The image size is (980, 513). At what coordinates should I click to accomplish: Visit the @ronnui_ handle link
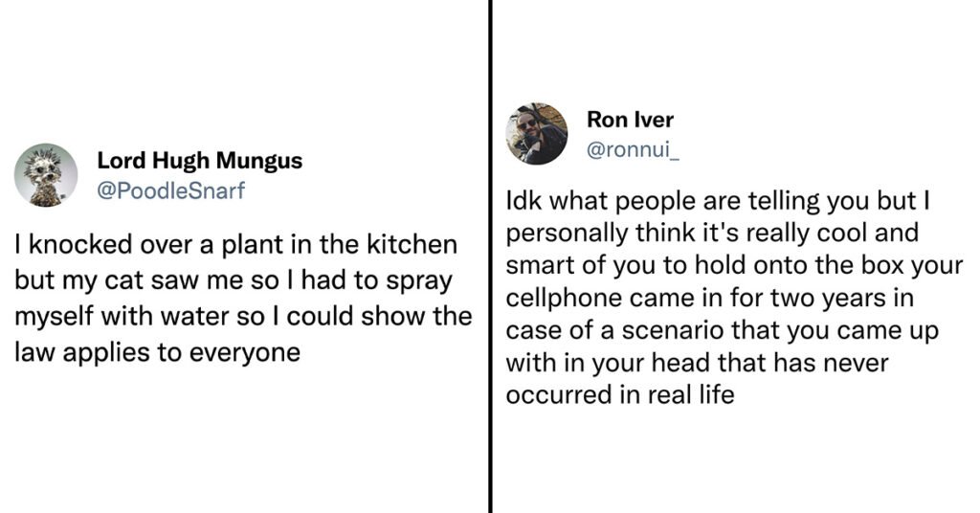click(633, 150)
